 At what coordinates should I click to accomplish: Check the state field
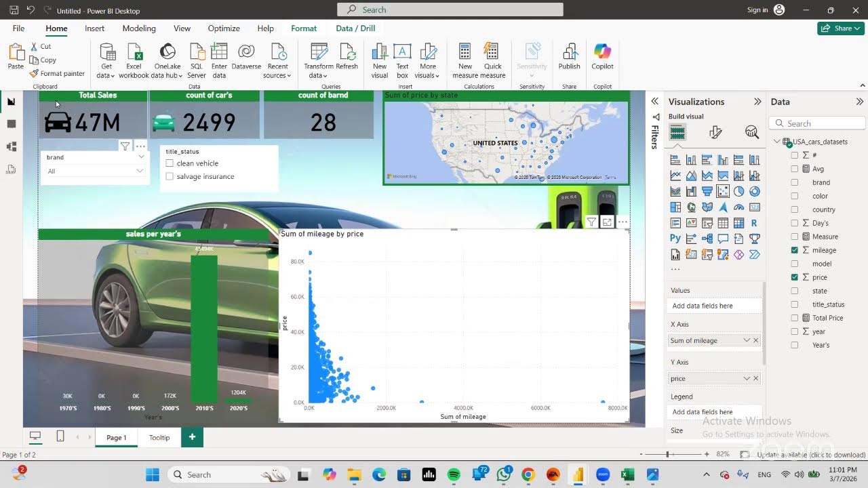794,291
